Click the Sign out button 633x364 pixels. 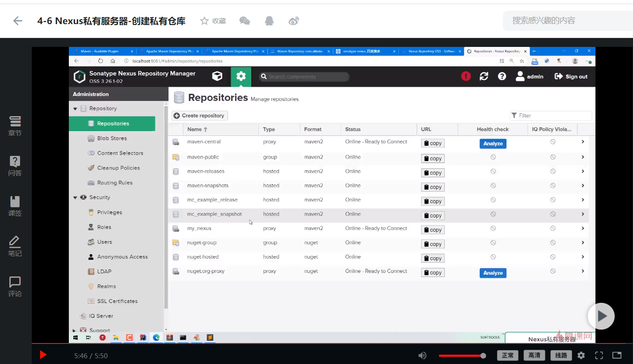click(x=571, y=76)
